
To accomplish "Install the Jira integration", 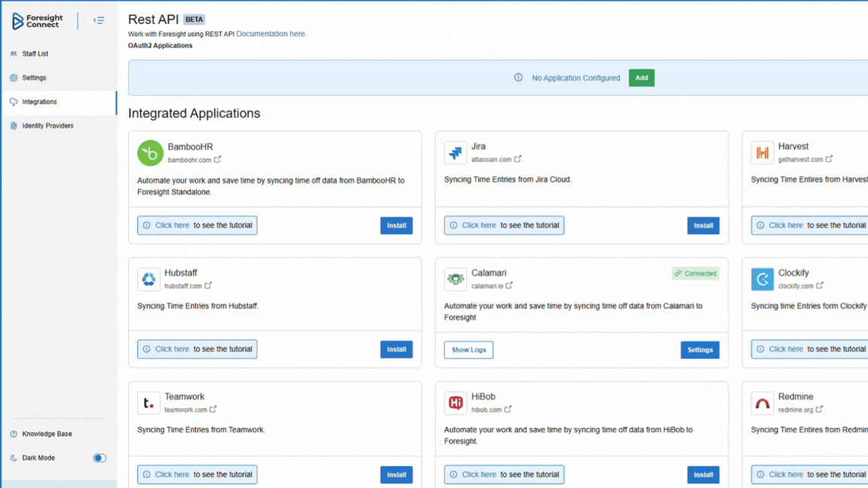I will [x=703, y=226].
